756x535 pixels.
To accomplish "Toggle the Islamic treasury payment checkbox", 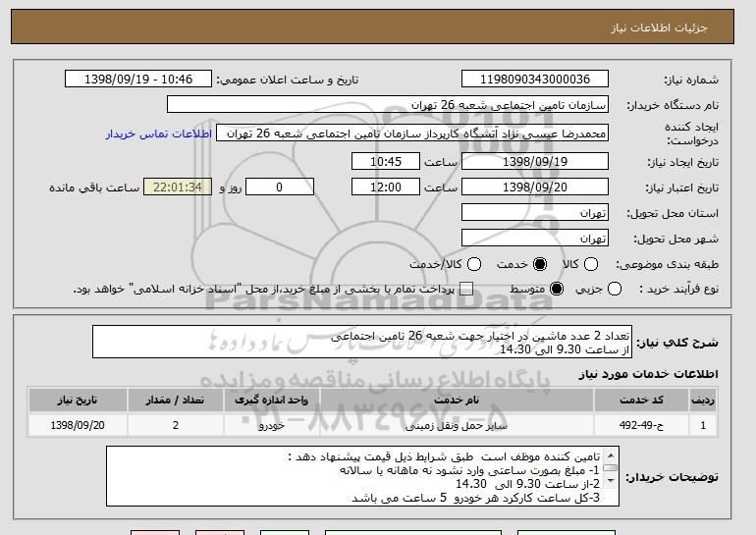I will click(x=466, y=289).
